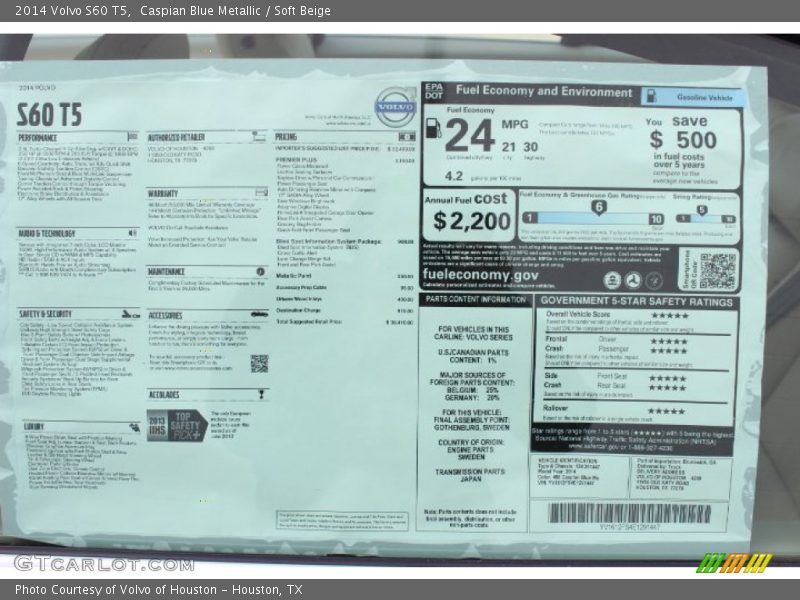The width and height of the screenshot is (800, 600).
Task: Click the large 'S60 T5' model heading
Action: 49,114
